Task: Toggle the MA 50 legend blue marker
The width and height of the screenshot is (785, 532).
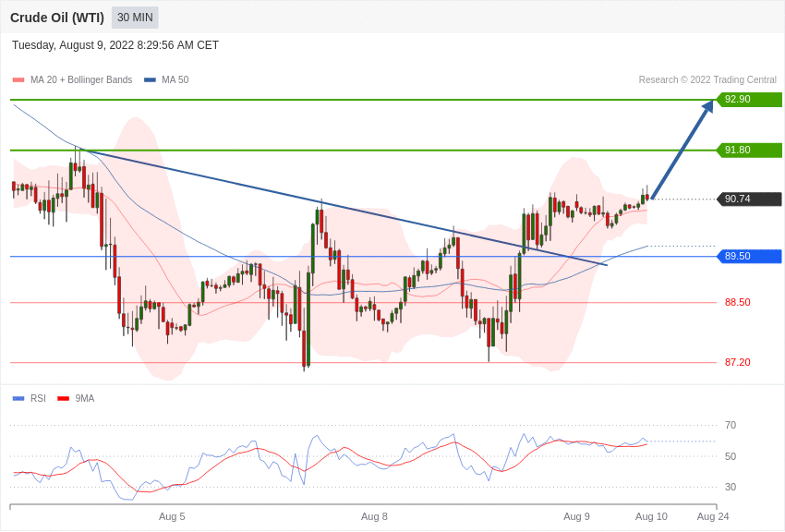Action: coord(150,80)
